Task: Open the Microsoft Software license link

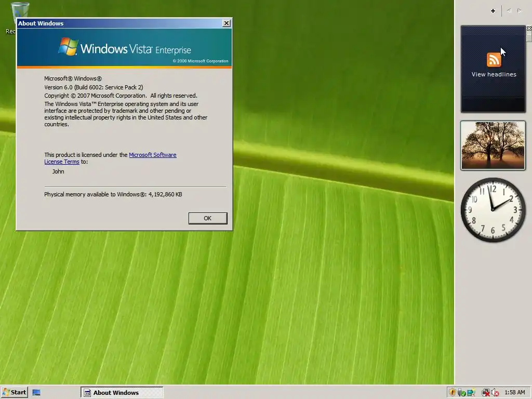Action: (x=152, y=155)
